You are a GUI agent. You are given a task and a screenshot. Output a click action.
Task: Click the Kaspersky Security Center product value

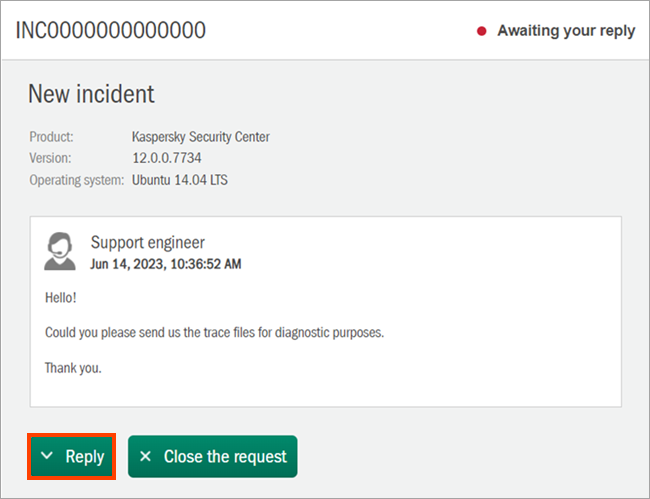tap(200, 137)
